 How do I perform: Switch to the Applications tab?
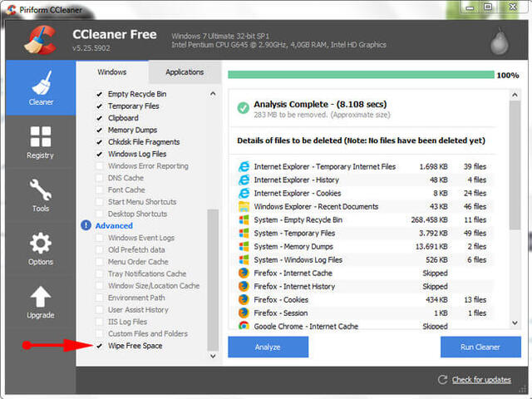click(185, 72)
